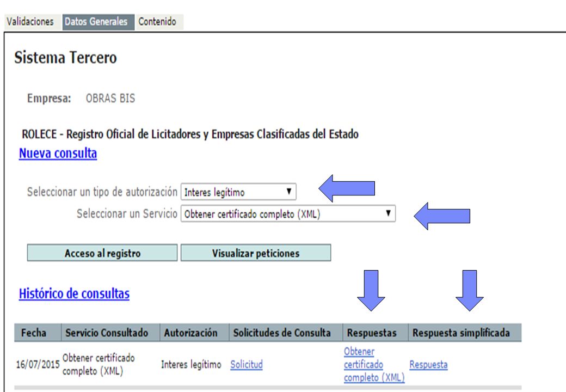Expand the Seleccionar un Servicio dropdown
566x392 pixels.
coord(288,213)
